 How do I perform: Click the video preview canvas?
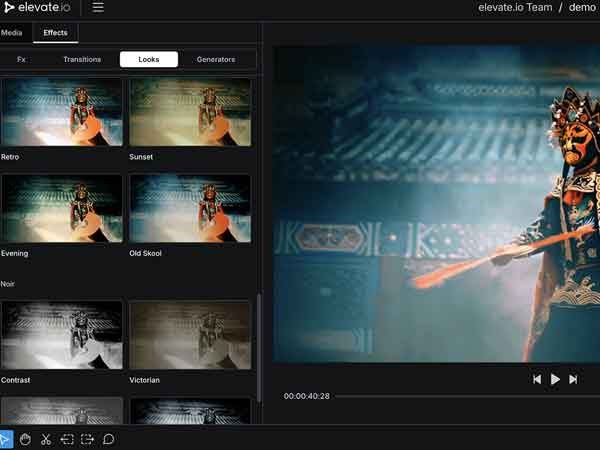click(x=436, y=204)
